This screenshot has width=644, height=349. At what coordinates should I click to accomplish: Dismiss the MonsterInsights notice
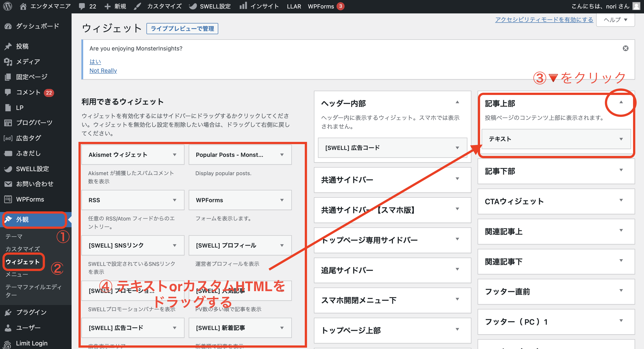pyautogui.click(x=625, y=48)
